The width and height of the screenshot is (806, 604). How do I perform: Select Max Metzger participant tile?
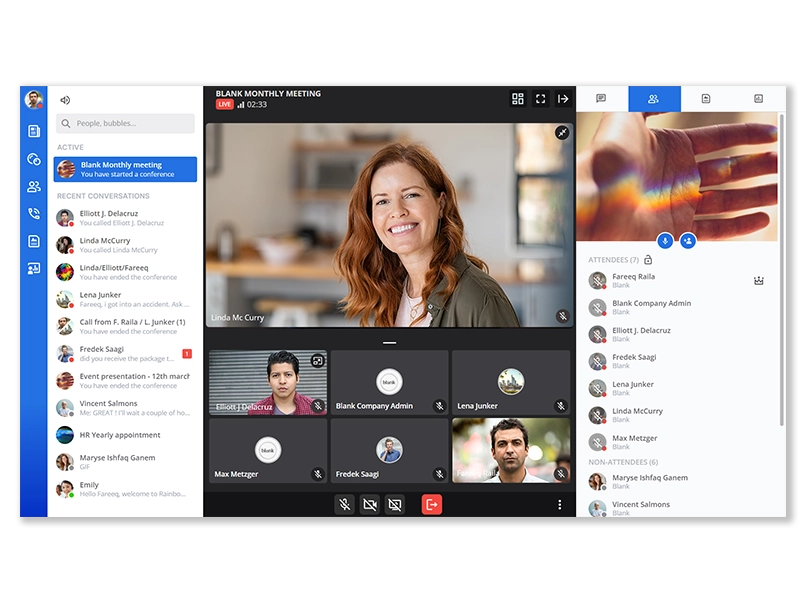268,451
